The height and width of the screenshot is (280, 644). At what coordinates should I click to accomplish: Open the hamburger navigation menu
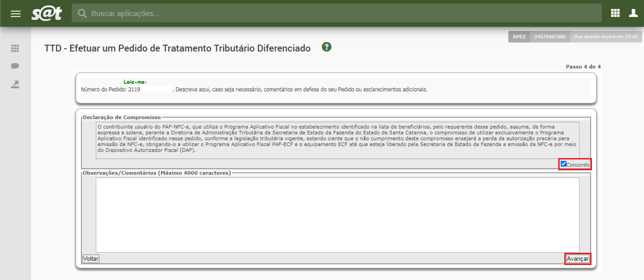[x=15, y=14]
